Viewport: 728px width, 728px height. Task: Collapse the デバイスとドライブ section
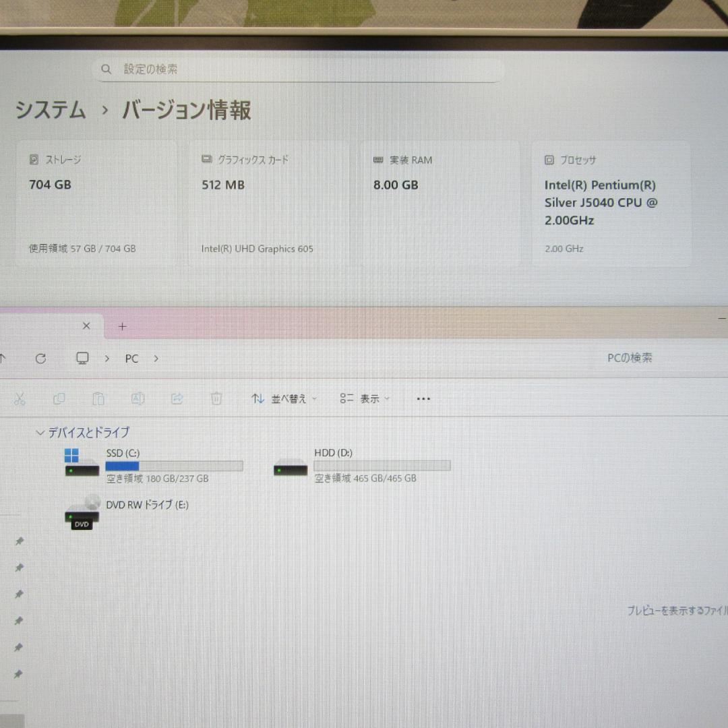click(40, 432)
